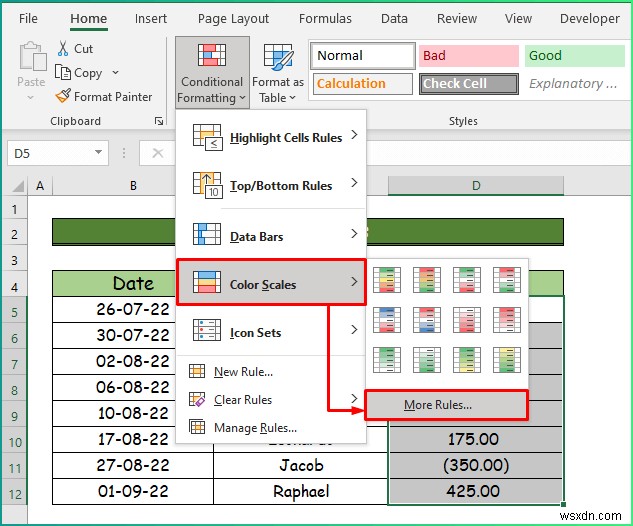Open Conditional Formatting icon button

(x=212, y=55)
